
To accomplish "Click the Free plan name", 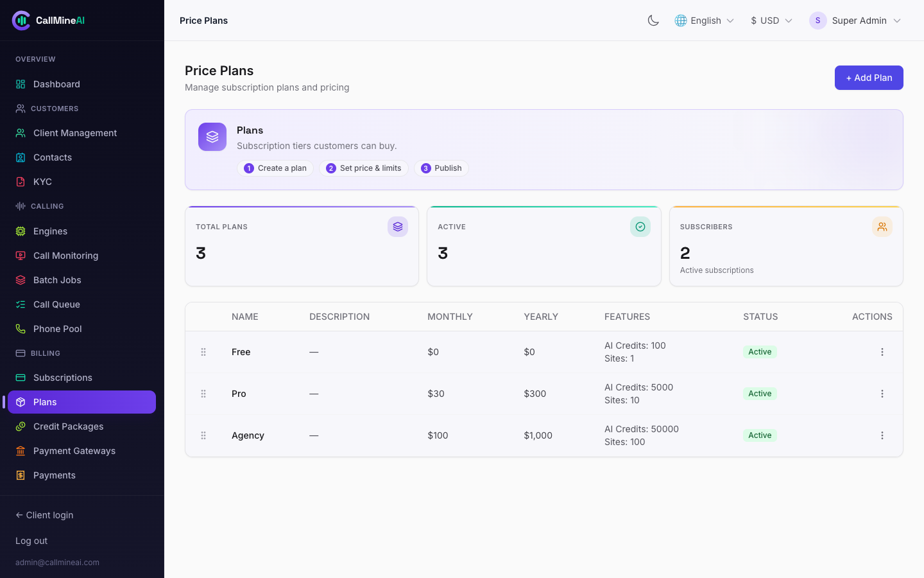I will 241,352.
